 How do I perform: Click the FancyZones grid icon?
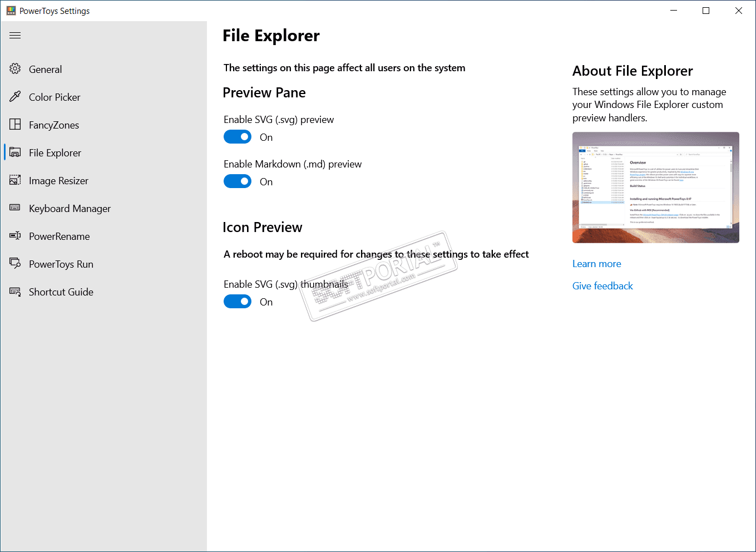[x=15, y=125]
